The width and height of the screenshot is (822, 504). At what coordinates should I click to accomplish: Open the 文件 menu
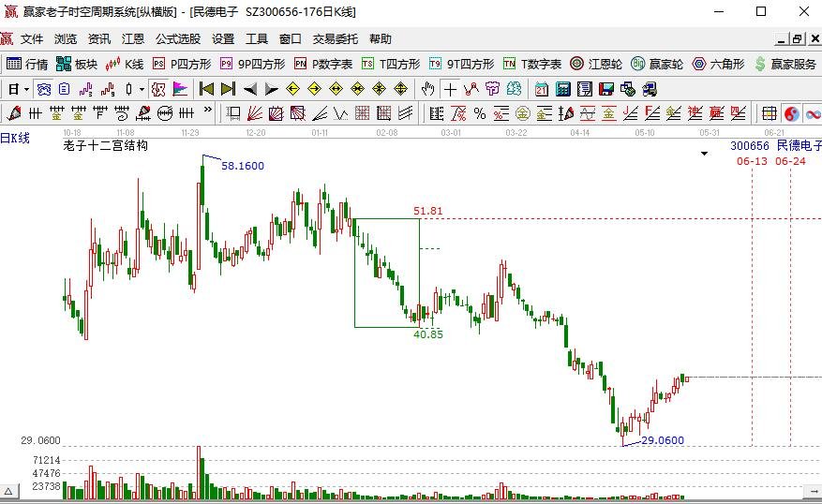32,38
